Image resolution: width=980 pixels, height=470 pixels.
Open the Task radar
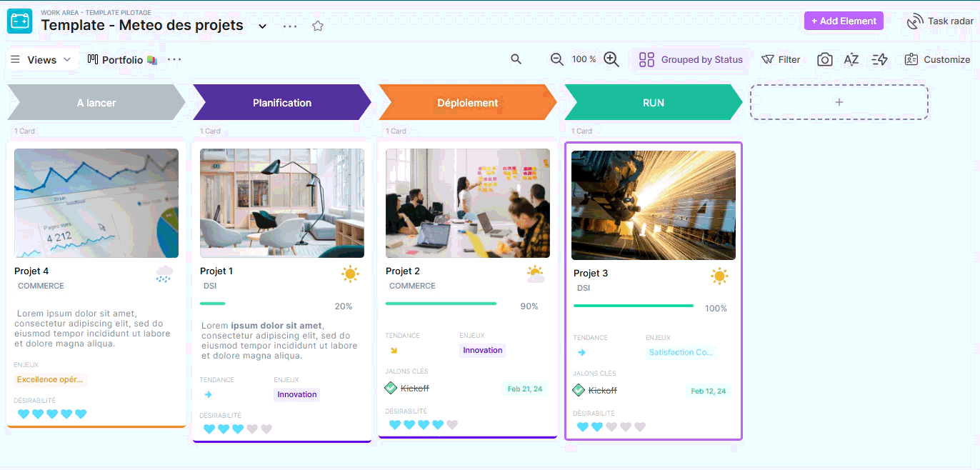tap(940, 21)
